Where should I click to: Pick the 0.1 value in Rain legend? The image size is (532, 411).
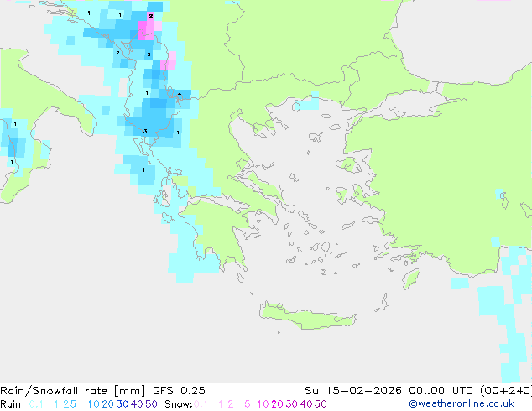point(36,404)
